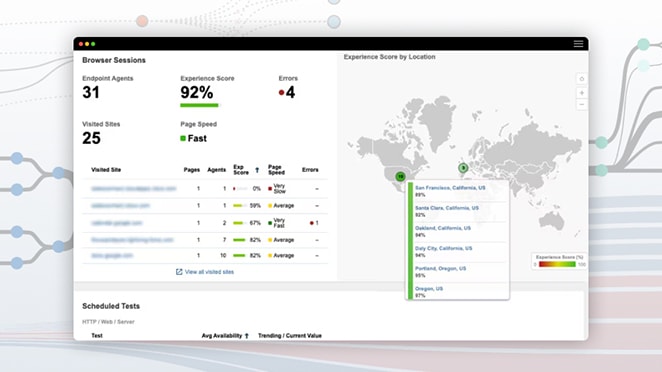The image size is (662, 372).
Task: Click the green cluster marker over North America
Action: tap(400, 176)
